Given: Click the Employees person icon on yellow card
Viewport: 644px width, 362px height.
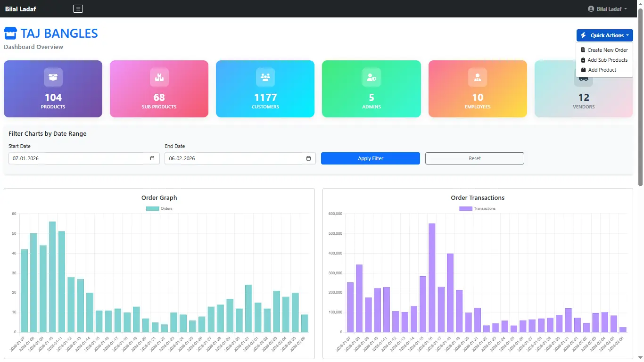Looking at the screenshot, I should (x=477, y=77).
